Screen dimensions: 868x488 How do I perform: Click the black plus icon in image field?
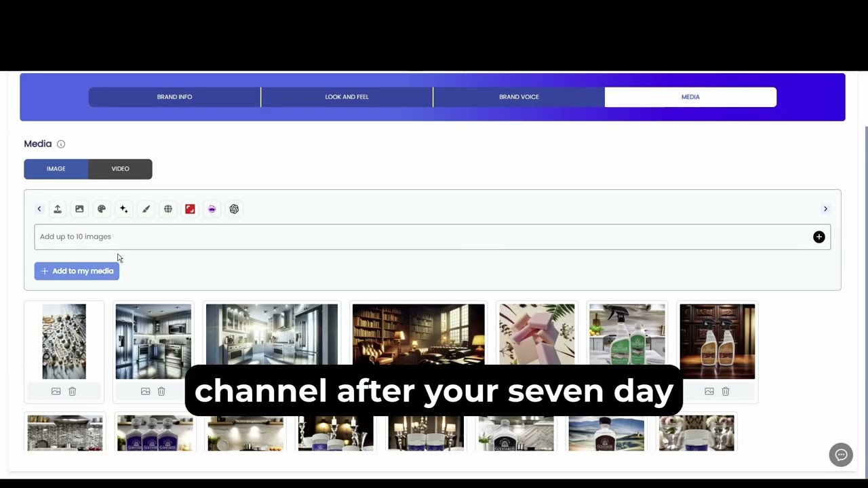pyautogui.click(x=819, y=237)
